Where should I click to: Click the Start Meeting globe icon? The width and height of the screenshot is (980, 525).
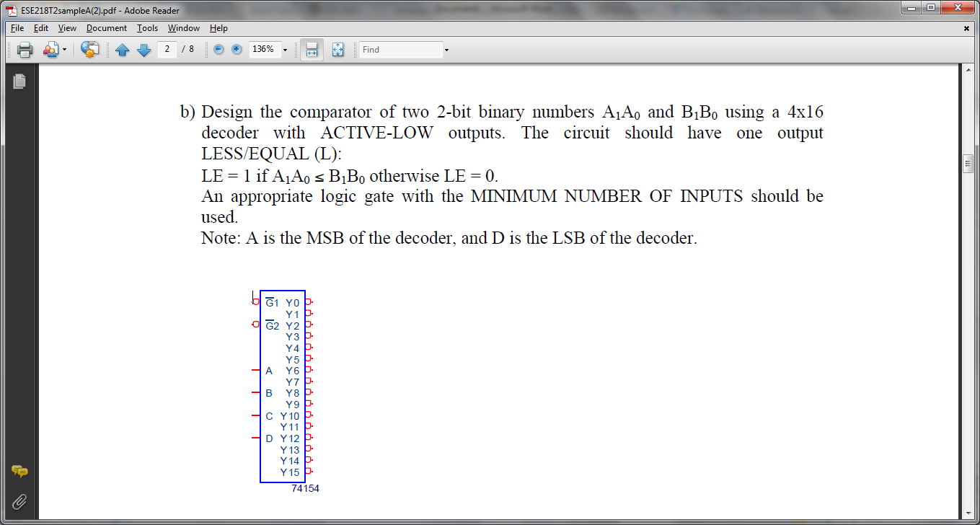(x=89, y=50)
